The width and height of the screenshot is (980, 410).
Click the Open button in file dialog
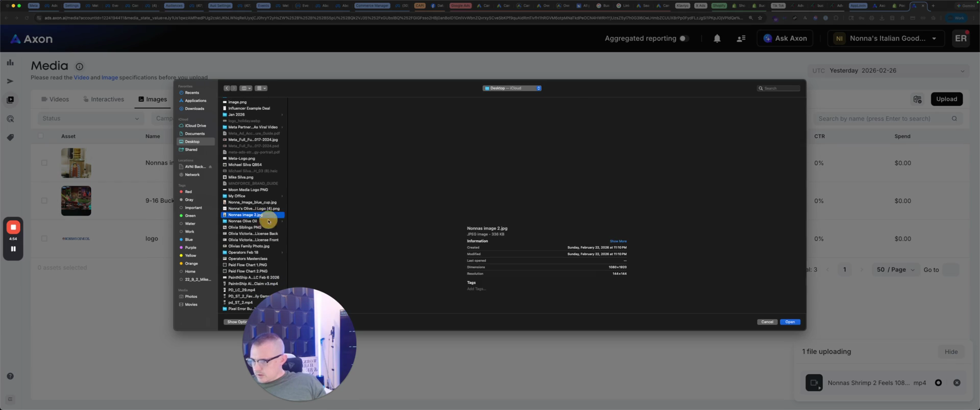790,322
